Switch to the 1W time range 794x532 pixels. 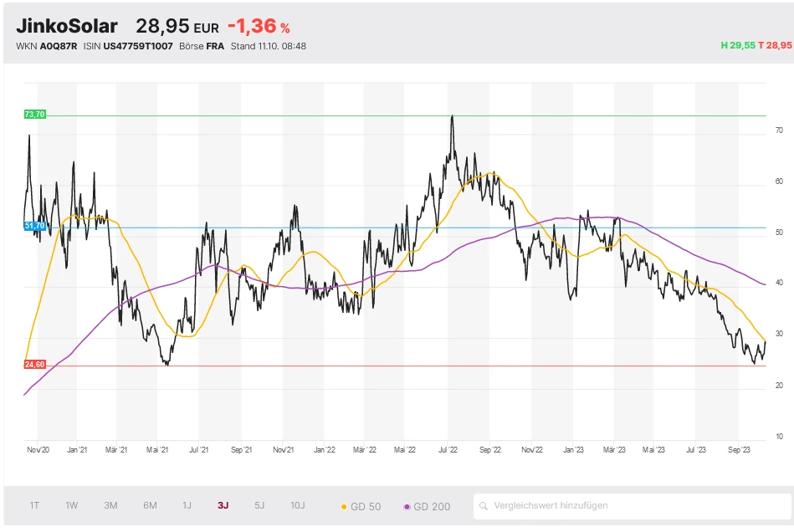(x=72, y=505)
